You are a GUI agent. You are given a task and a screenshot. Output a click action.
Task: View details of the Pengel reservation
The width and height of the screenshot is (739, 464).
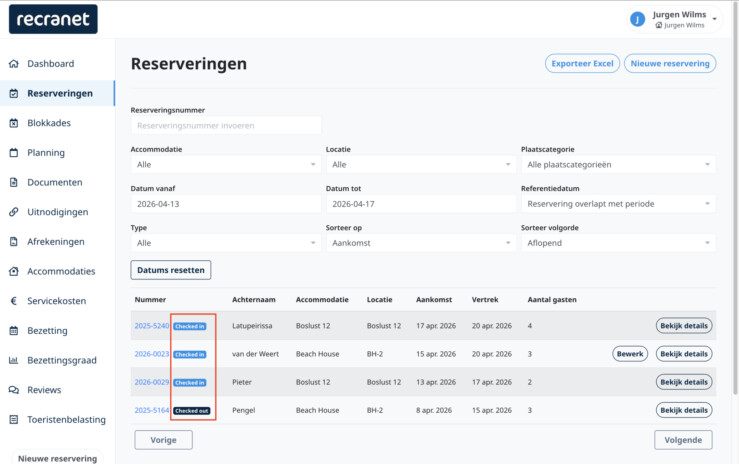[x=684, y=410]
